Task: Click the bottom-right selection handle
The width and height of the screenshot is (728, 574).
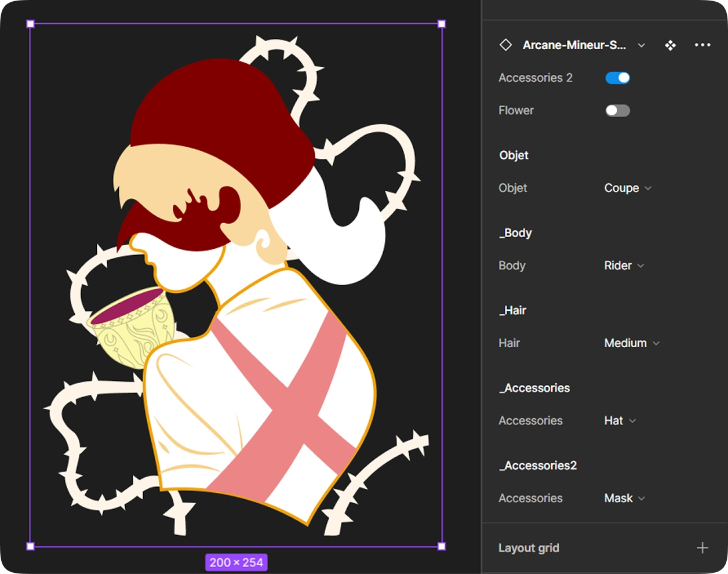Action: [x=442, y=546]
